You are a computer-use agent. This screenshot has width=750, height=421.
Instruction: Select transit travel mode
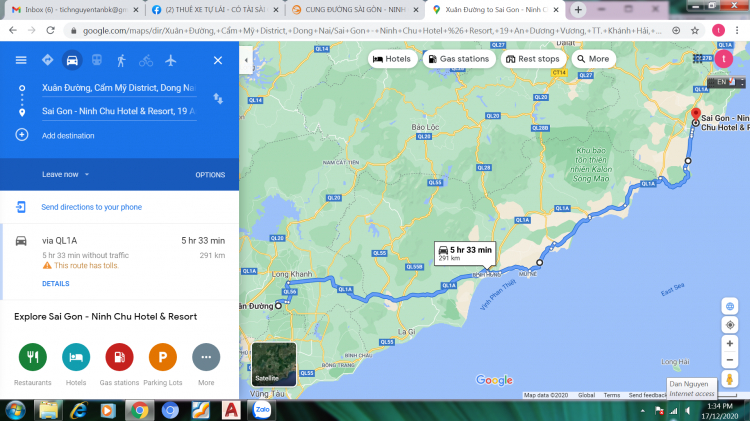coord(97,60)
